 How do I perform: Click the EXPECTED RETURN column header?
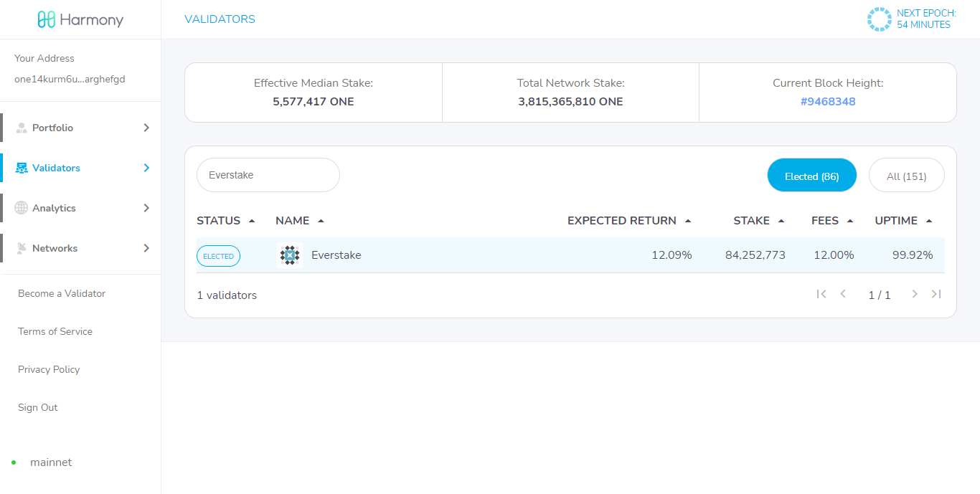click(x=622, y=221)
